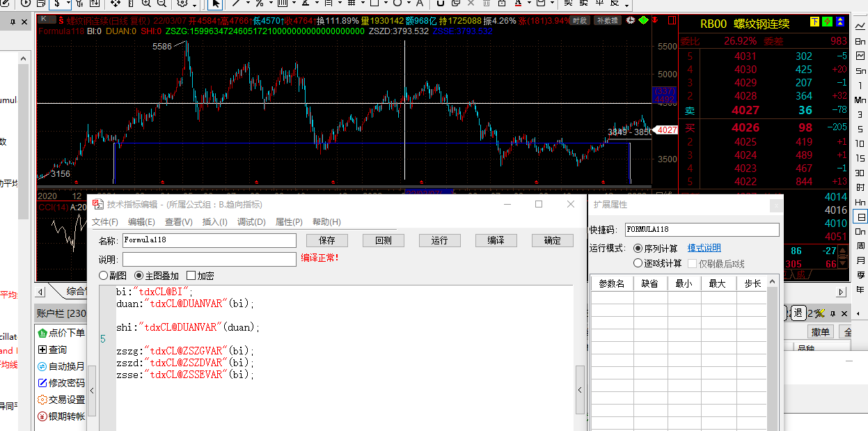Image resolution: width=868 pixels, height=431 pixels.
Task: Collapse the editor's left side panel arrow
Action: coord(91,391)
